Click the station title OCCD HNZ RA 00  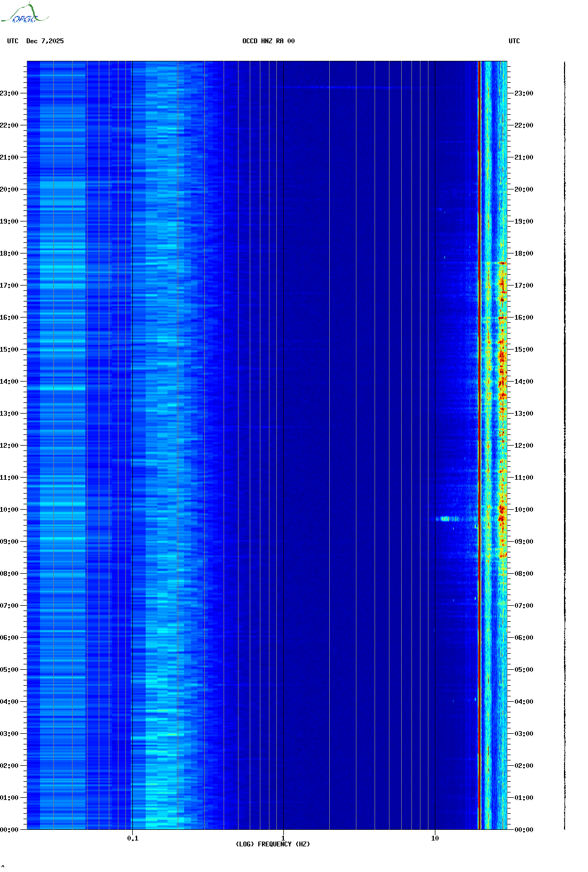tap(268, 41)
